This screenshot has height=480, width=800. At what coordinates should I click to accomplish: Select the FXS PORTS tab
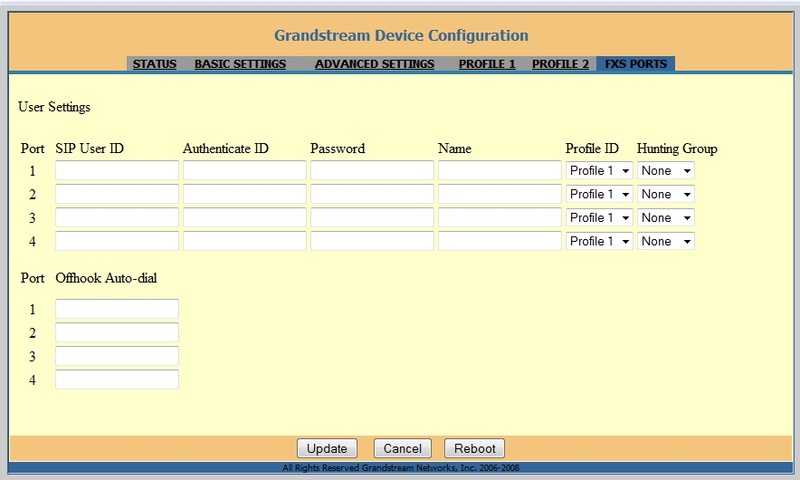pyautogui.click(x=636, y=64)
